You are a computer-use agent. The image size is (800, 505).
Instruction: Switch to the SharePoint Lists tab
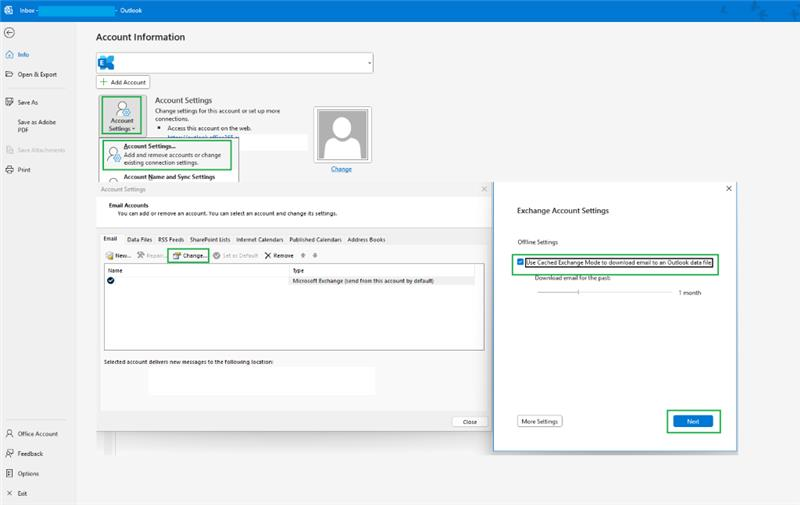point(210,240)
